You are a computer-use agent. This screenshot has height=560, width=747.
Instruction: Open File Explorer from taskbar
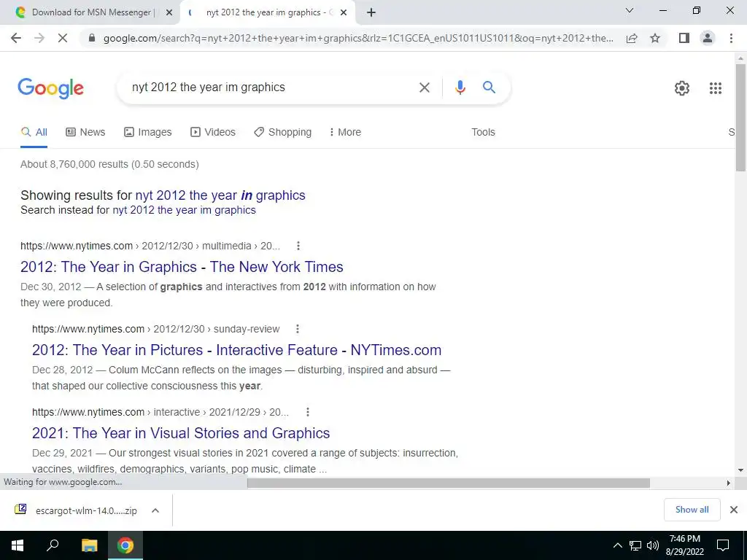coord(89,545)
